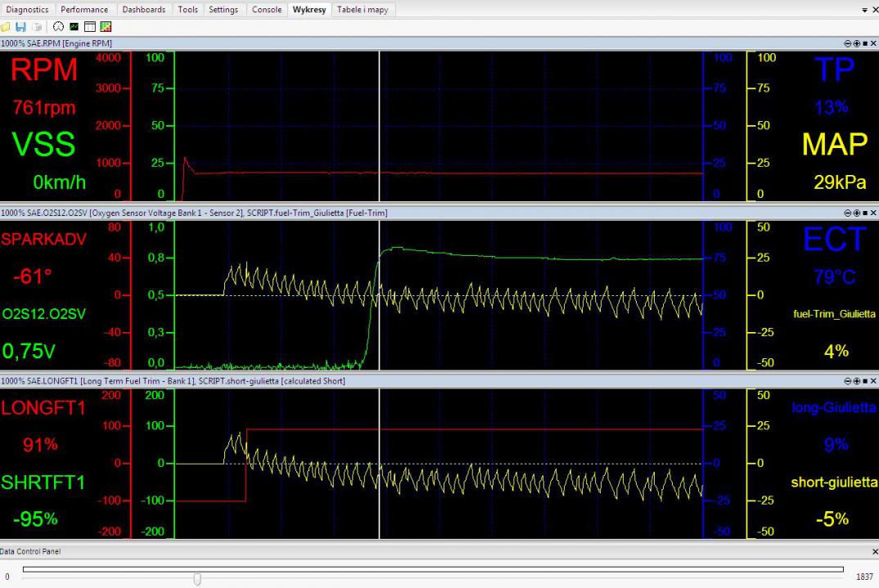Click the Data Control Panel slider handle
Image resolution: width=879 pixels, height=588 pixels.
coord(197,579)
